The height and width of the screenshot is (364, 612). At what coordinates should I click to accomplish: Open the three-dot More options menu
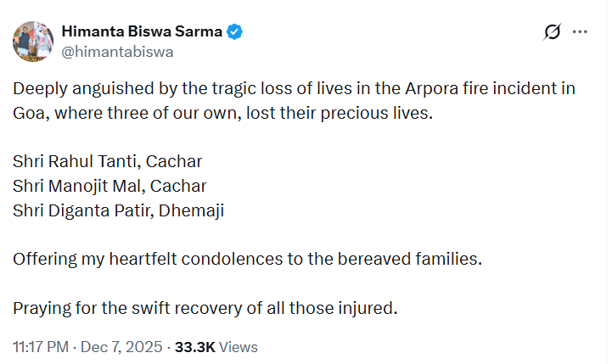point(581,32)
